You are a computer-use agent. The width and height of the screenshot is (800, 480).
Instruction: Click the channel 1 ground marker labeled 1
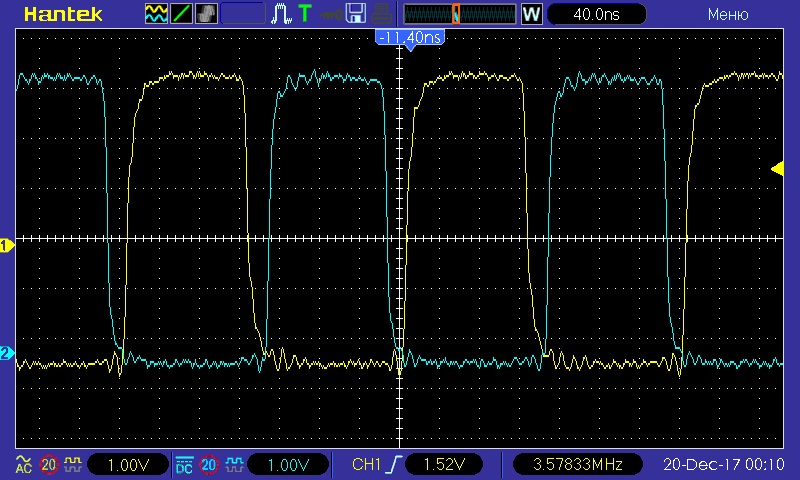click(7, 246)
